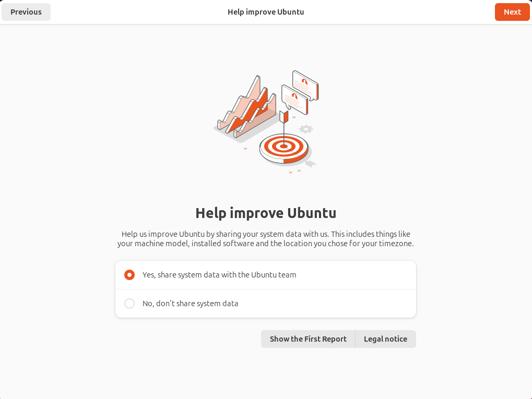Click the upper speech bubble graphic

coord(305,85)
